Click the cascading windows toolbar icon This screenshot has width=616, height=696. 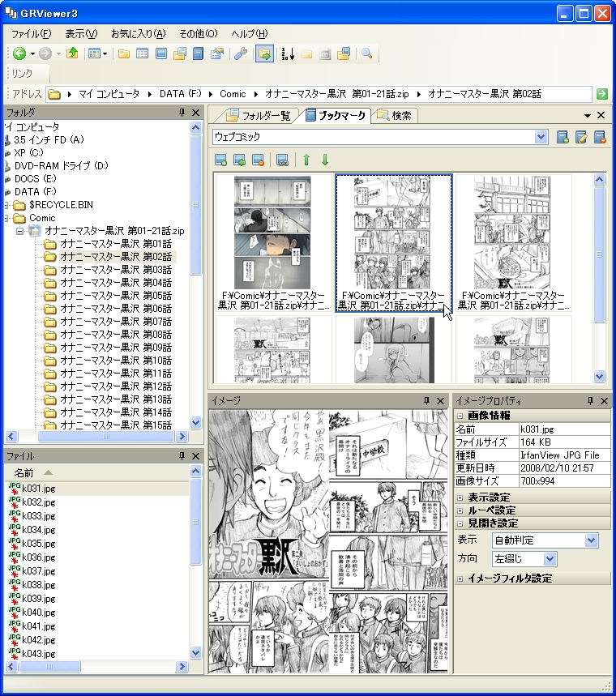pyautogui.click(x=344, y=53)
